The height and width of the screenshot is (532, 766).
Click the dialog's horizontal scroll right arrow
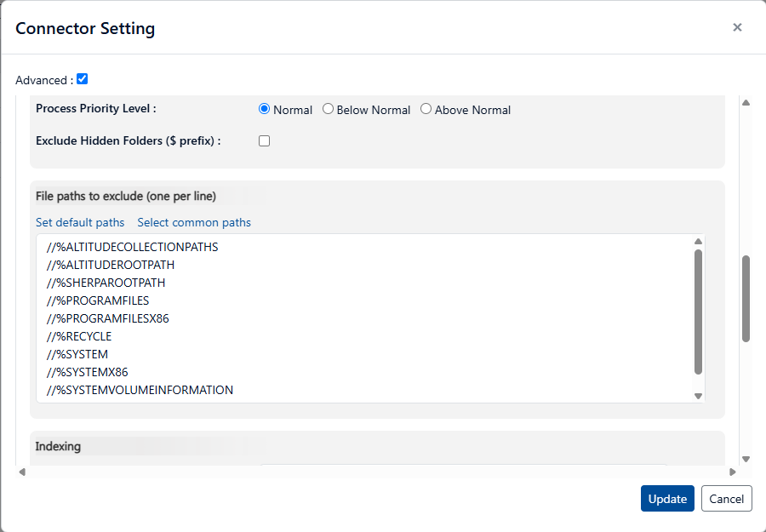pyautogui.click(x=732, y=472)
